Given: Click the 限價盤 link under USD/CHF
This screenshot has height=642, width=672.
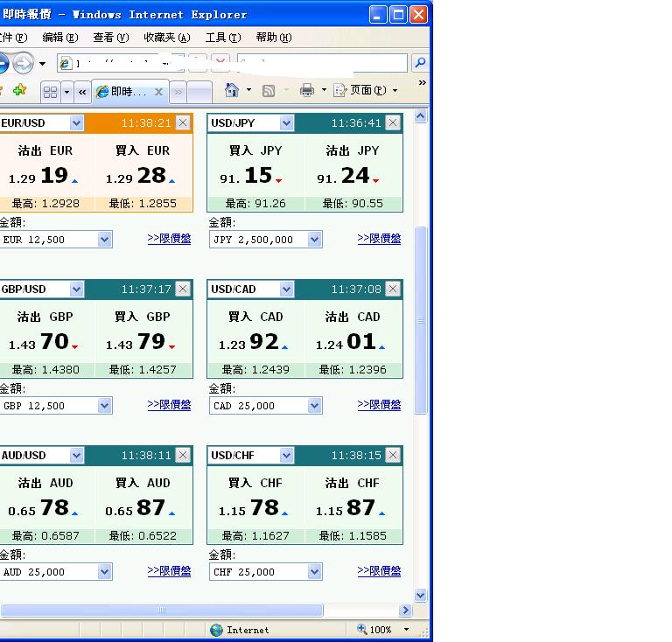Looking at the screenshot, I should 379,571.
